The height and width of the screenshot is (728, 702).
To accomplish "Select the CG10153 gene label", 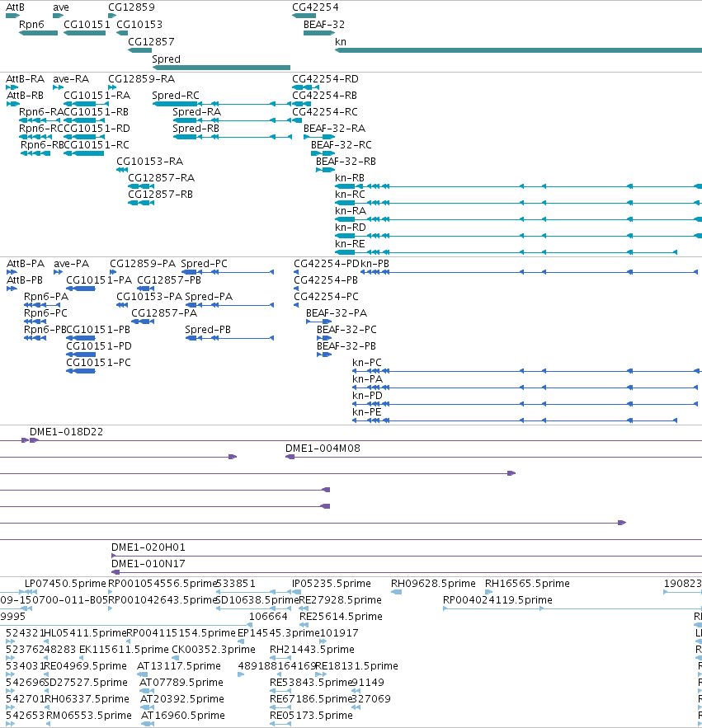I will click(139, 25).
